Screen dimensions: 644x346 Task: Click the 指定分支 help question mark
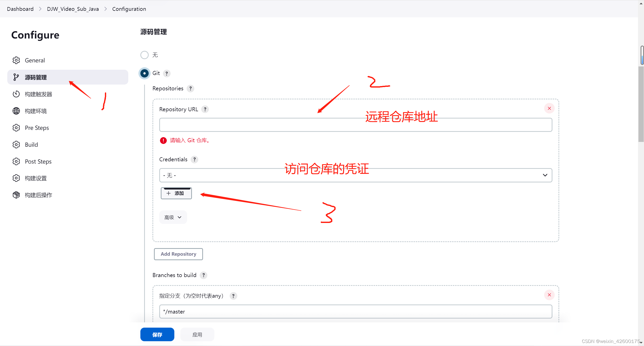pos(233,296)
